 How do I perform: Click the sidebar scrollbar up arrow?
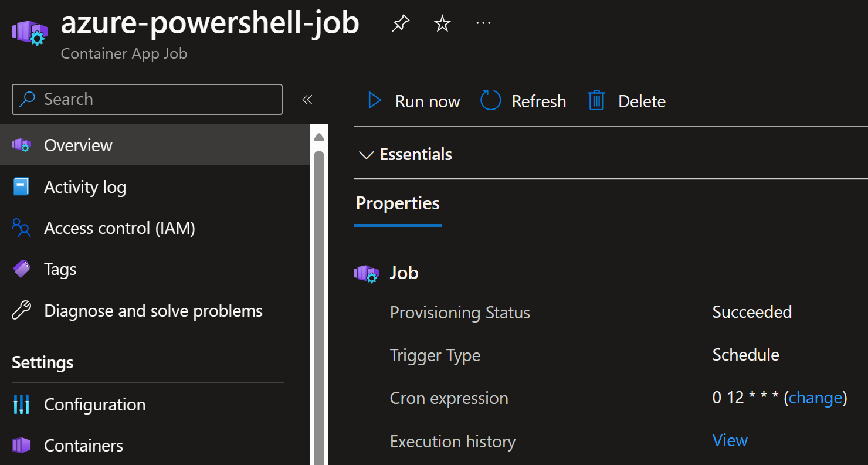coord(319,138)
